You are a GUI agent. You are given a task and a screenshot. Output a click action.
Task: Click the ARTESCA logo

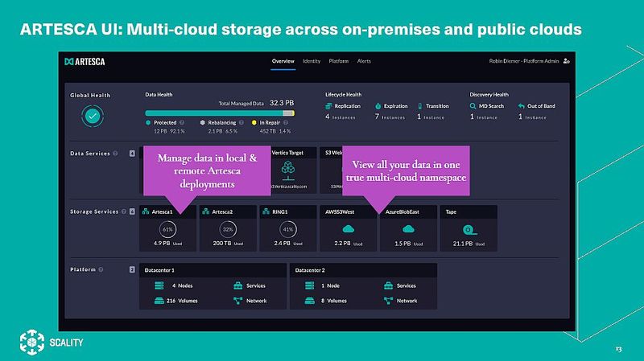pyautogui.click(x=85, y=62)
